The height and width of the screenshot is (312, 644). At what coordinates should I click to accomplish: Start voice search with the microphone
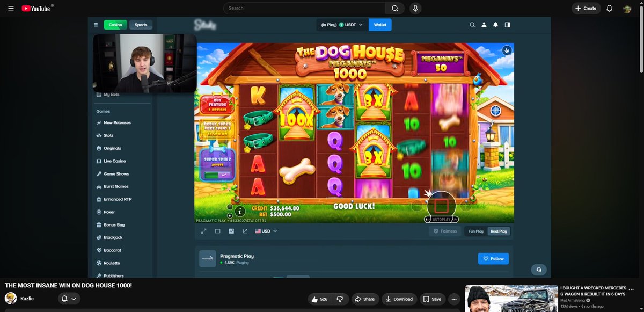pyautogui.click(x=415, y=8)
